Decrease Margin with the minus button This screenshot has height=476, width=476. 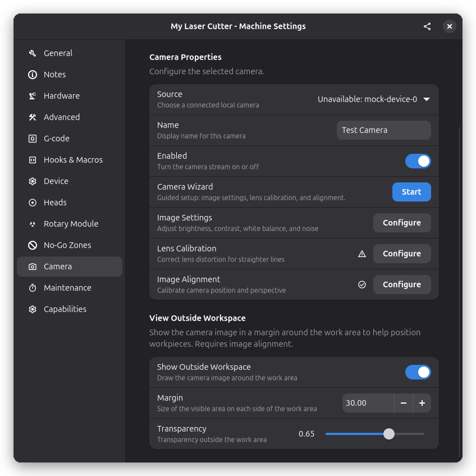[x=404, y=403]
